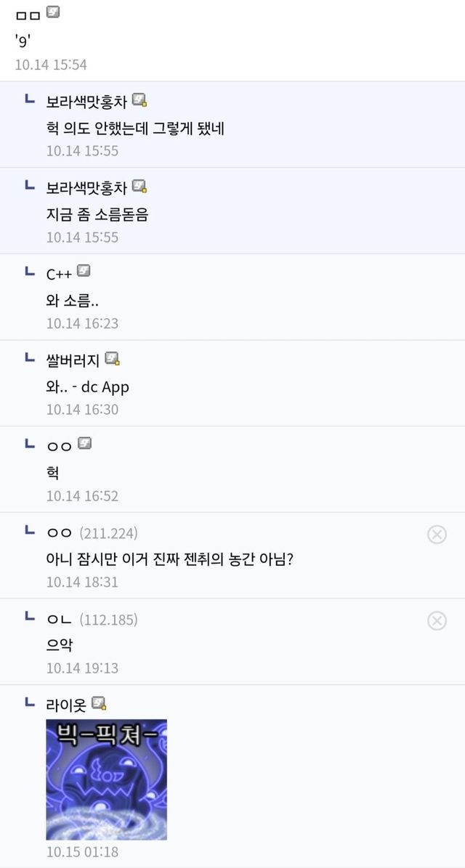
Task: Click the 쌀버러지 nickname
Action: tap(73, 360)
